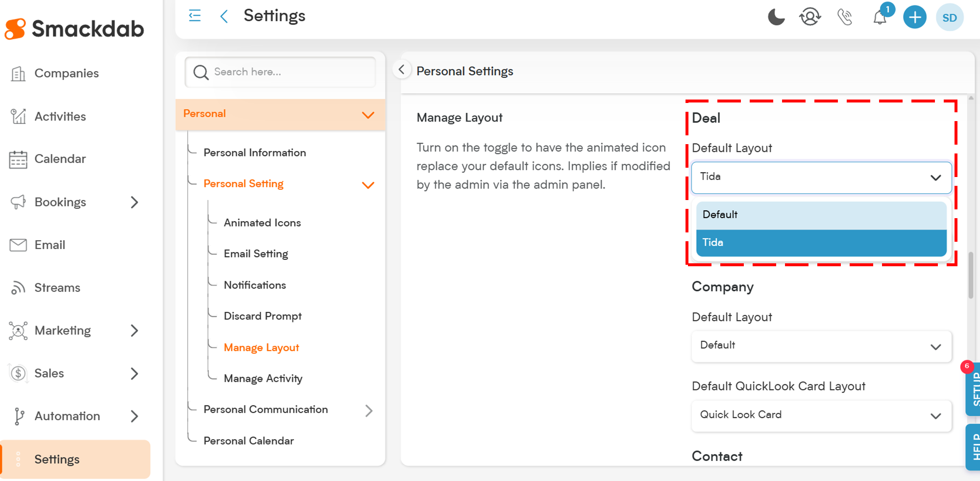Open Streams from the sidebar

pos(57,288)
